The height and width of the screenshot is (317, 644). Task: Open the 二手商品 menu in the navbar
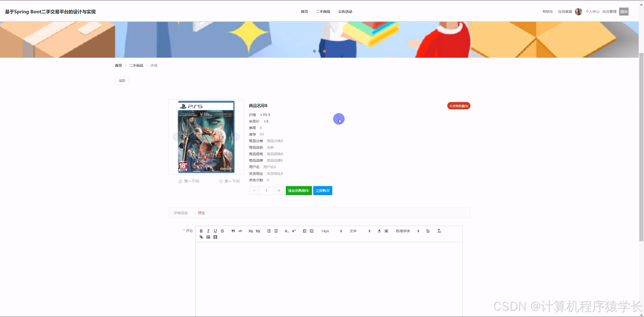coord(323,11)
